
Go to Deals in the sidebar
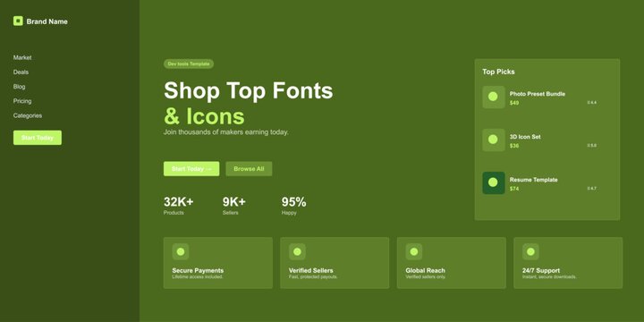[21, 72]
